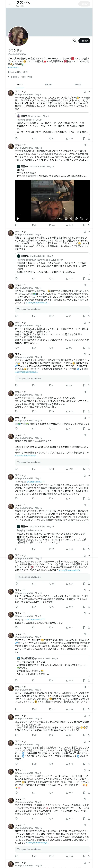The height and width of the screenshot is (868, 98).
Task: Click the Follow button beside the search icon
Action: point(84,41)
